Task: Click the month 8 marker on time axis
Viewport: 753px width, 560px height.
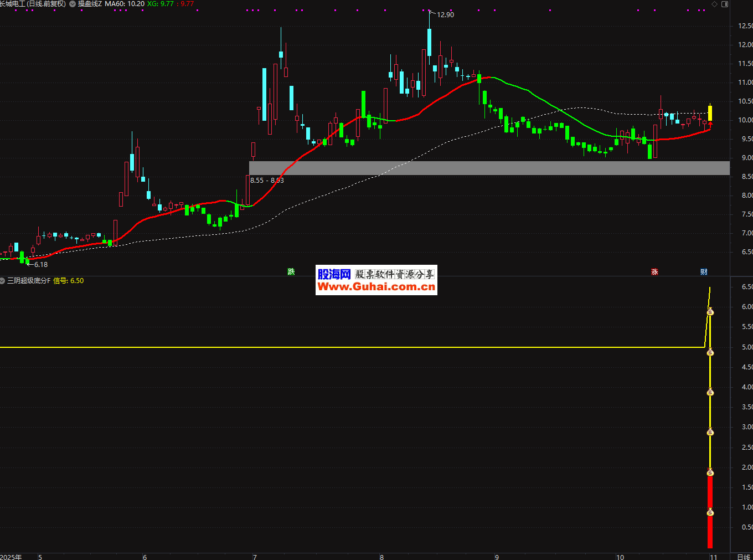Action: pos(381,557)
